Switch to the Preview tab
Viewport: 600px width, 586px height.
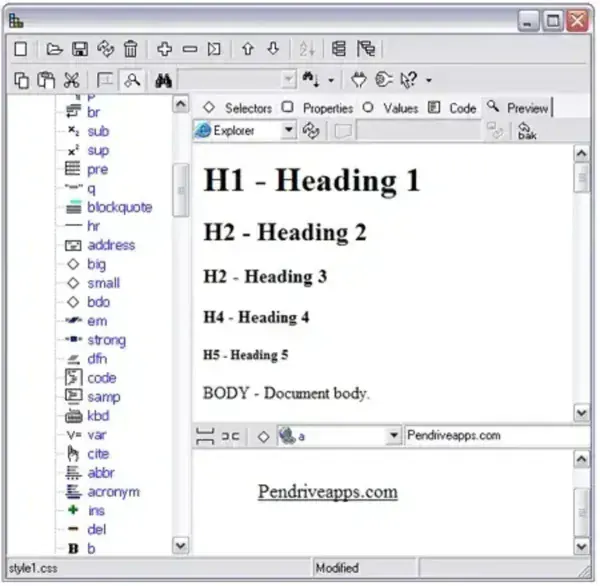click(x=518, y=108)
